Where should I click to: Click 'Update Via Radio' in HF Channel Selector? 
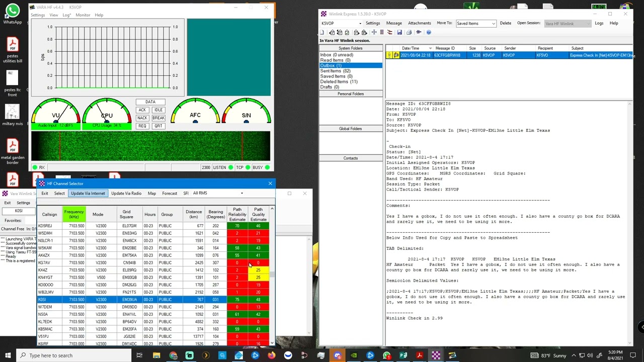126,193
